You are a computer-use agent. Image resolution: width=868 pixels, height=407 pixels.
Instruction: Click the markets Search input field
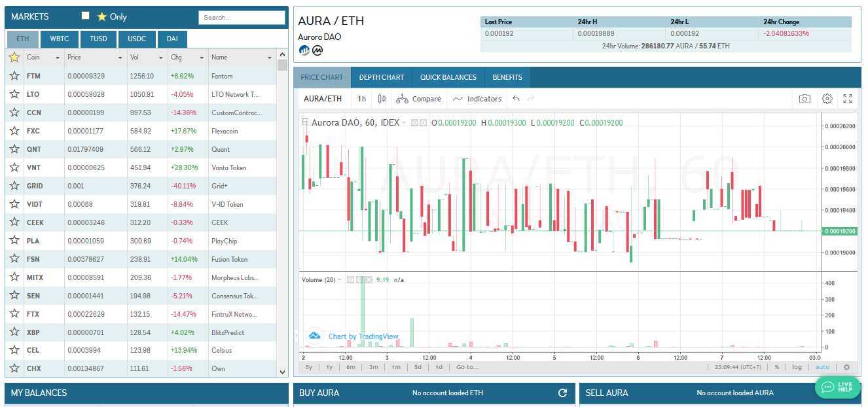(x=241, y=18)
